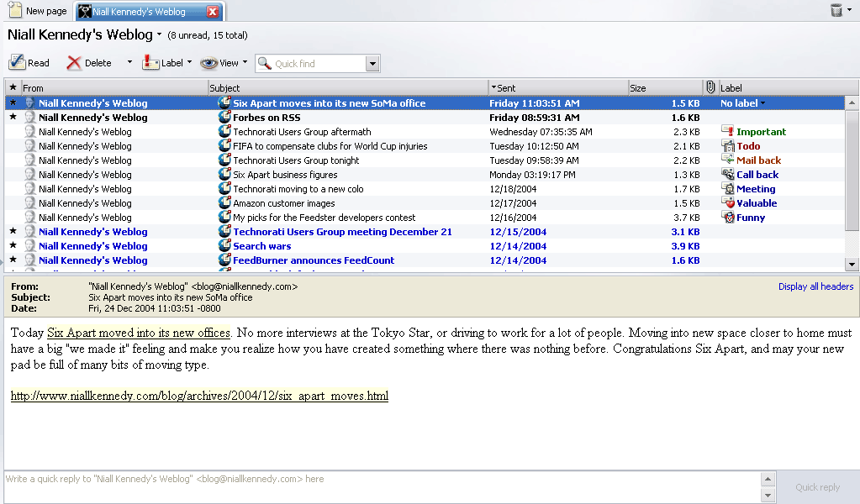The width and height of the screenshot is (860, 504).
Task: Click Display all headers link
Action: click(x=815, y=286)
